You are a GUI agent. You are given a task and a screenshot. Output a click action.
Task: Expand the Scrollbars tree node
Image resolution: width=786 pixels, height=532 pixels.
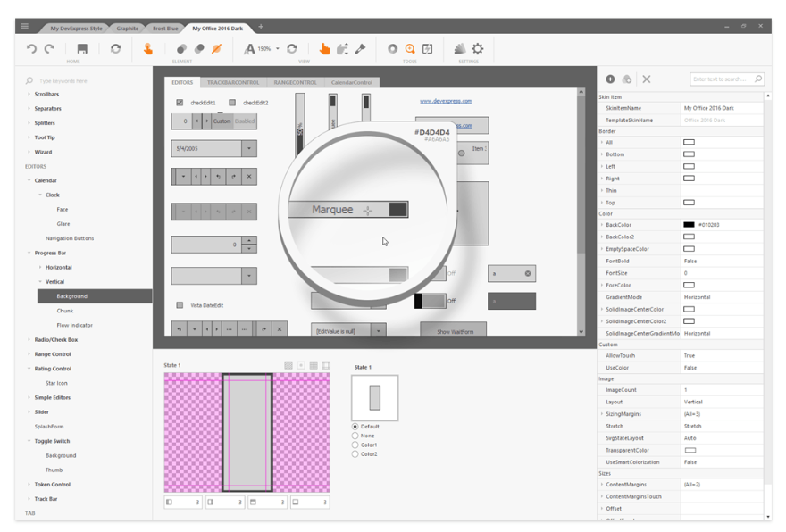29,94
